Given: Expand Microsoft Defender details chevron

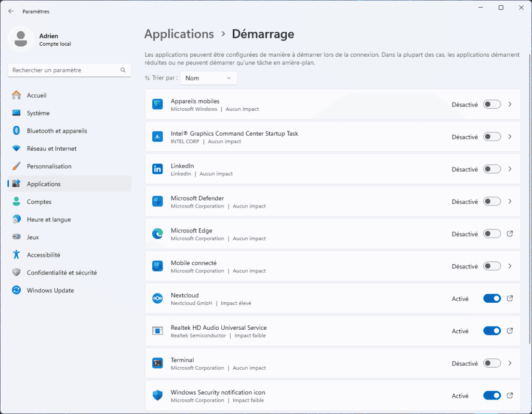Looking at the screenshot, I should [x=510, y=201].
